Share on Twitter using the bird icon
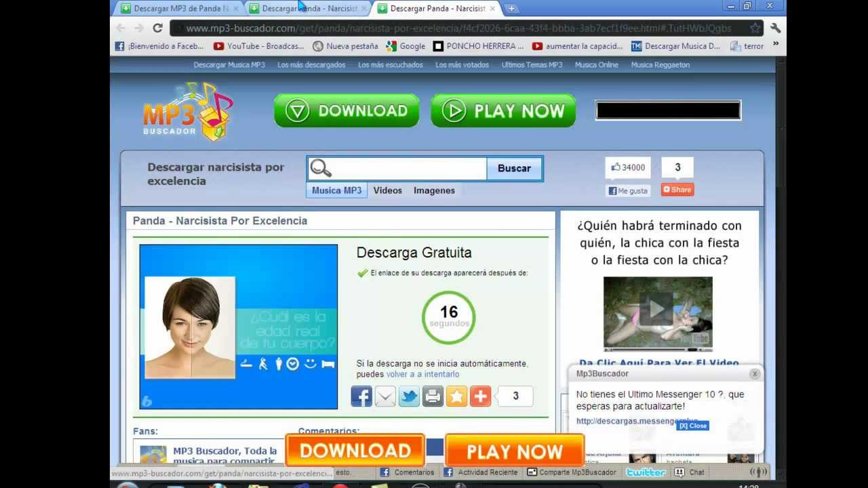Screen dimensions: 868x488 [409, 396]
